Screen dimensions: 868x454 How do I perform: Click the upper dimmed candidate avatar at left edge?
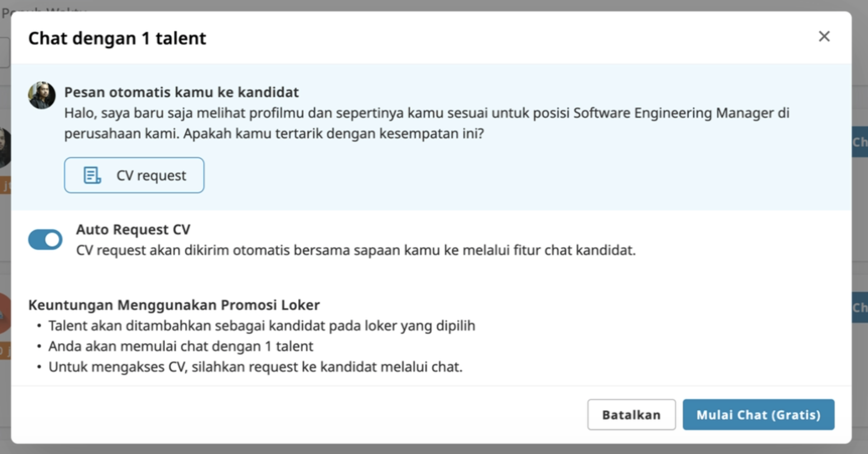(5, 147)
